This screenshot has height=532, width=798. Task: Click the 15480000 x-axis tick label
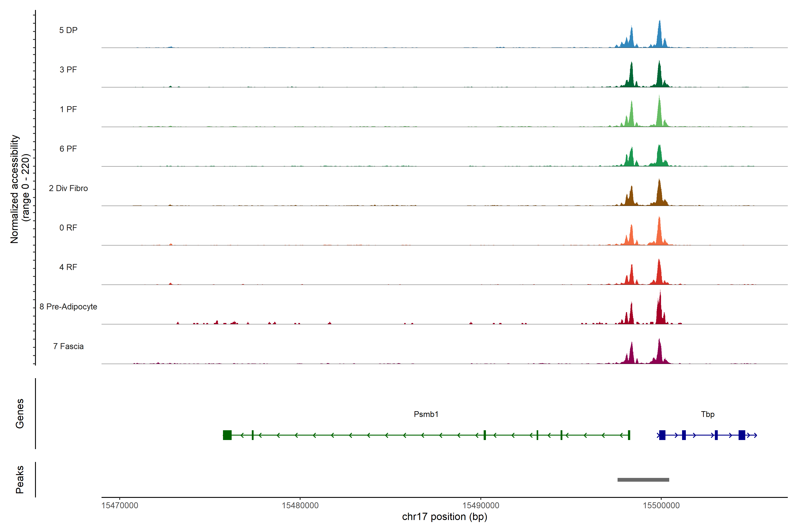pyautogui.click(x=300, y=505)
